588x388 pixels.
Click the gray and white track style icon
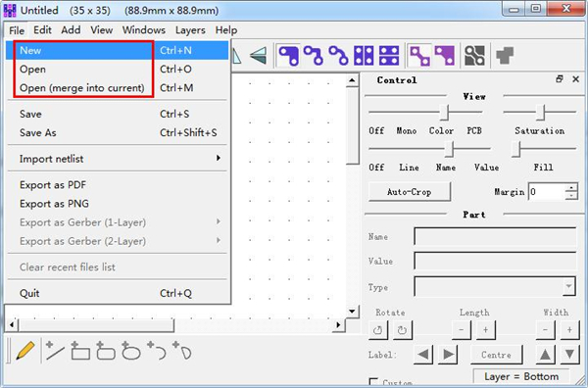click(x=474, y=56)
